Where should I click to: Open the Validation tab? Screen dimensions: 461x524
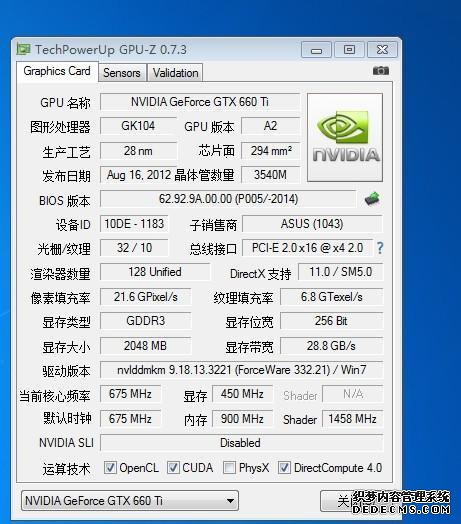pyautogui.click(x=175, y=73)
